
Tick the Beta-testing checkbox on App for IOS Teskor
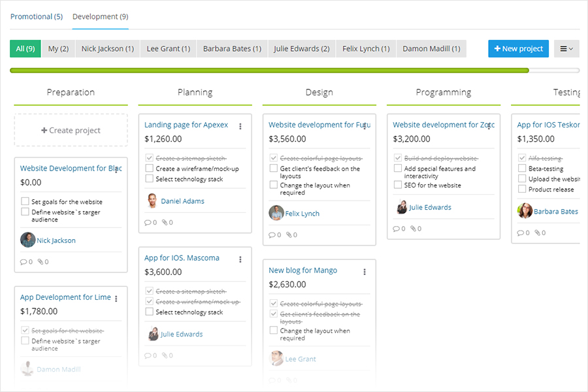click(x=522, y=168)
